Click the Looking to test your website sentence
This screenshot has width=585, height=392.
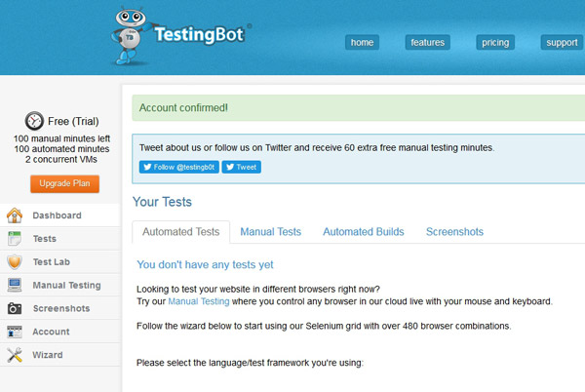(257, 289)
